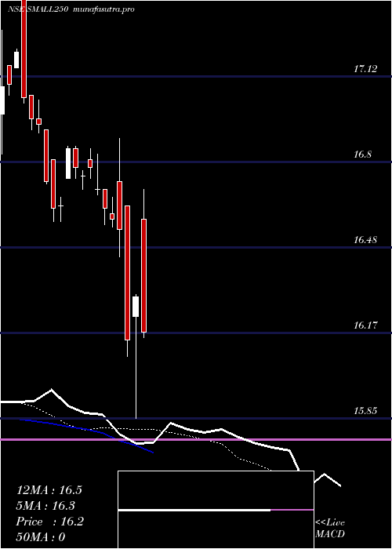Screen dimensions: 392x549
Task: Click the NSE SMALL250 chart title
Action: tap(39, 9)
